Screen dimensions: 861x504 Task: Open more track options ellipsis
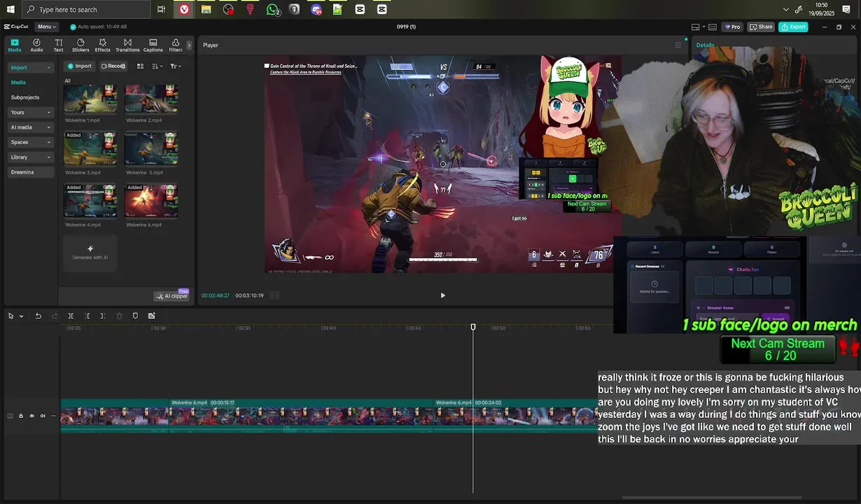[x=53, y=416]
